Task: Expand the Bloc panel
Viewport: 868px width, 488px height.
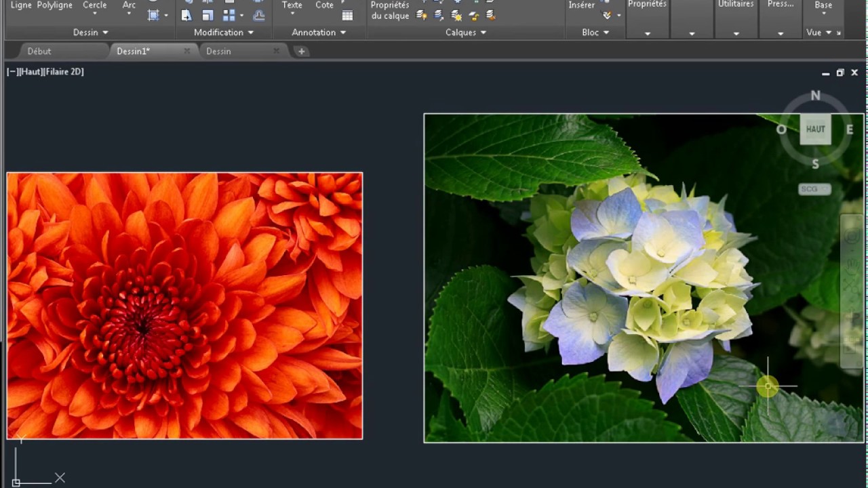Action: click(595, 32)
